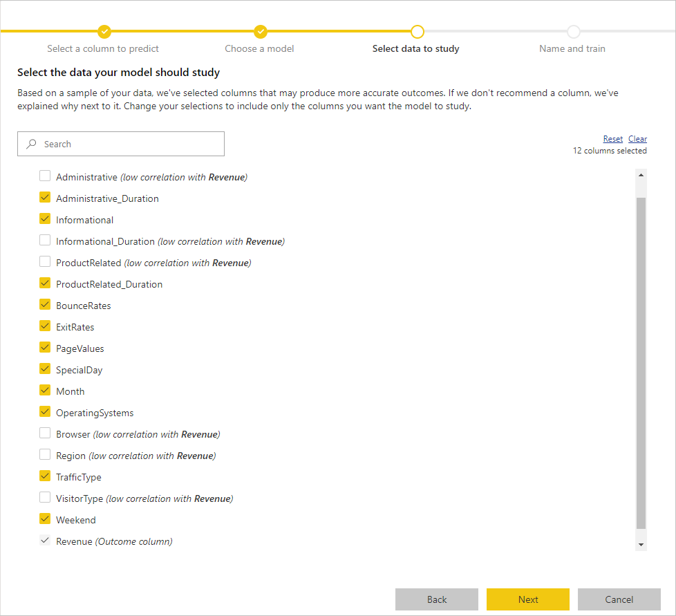Click the scrollbar up arrow

tap(641, 175)
